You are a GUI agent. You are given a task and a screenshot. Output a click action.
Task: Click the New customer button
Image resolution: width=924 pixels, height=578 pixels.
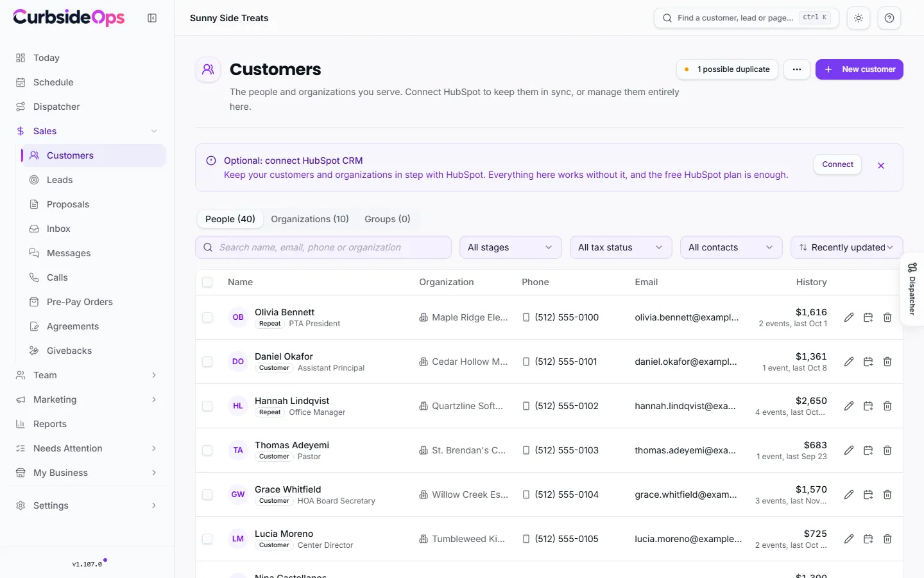pyautogui.click(x=859, y=69)
